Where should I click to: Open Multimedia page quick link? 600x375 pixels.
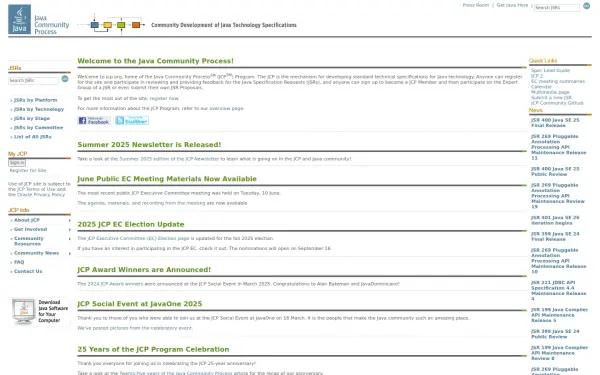tap(550, 93)
